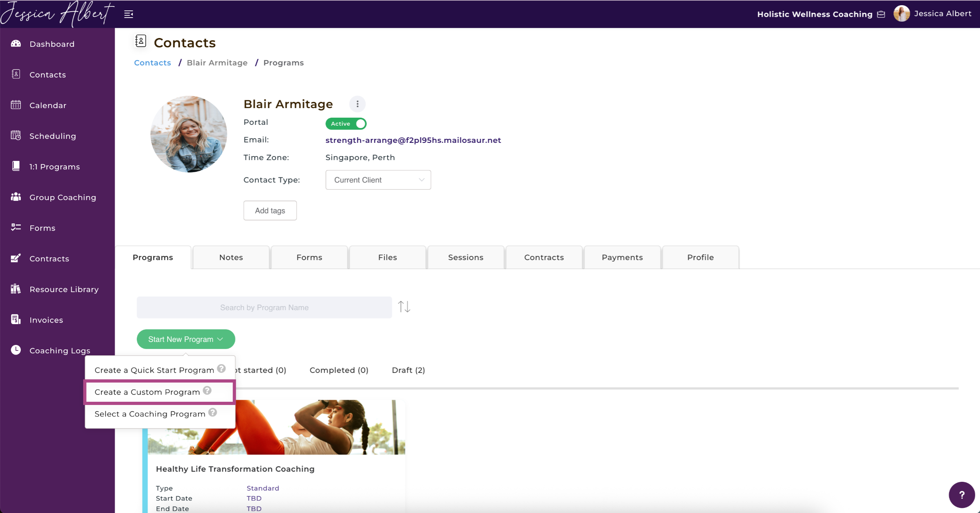Switch to the Forms tab

309,257
